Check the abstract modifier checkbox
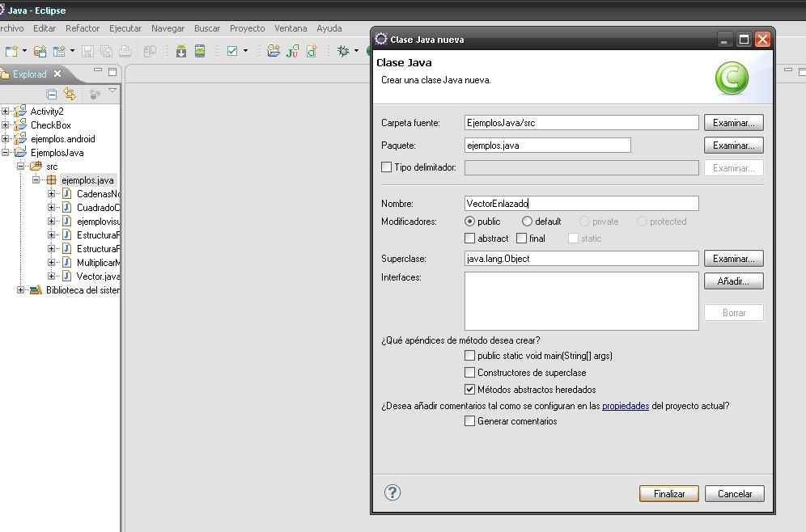 (469, 239)
